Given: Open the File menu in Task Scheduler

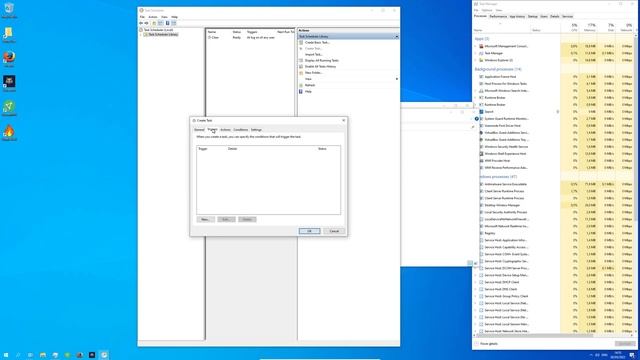Looking at the screenshot, I should click(x=142, y=17).
